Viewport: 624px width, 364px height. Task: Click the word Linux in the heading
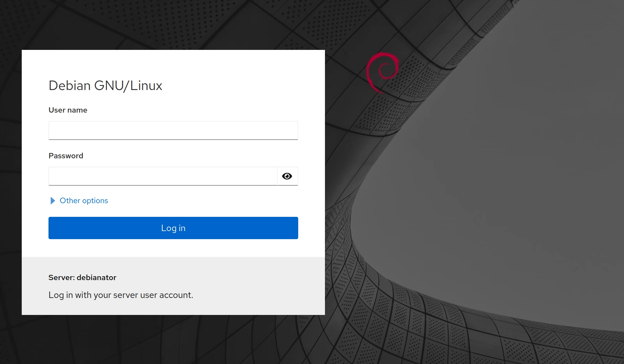pyautogui.click(x=146, y=86)
